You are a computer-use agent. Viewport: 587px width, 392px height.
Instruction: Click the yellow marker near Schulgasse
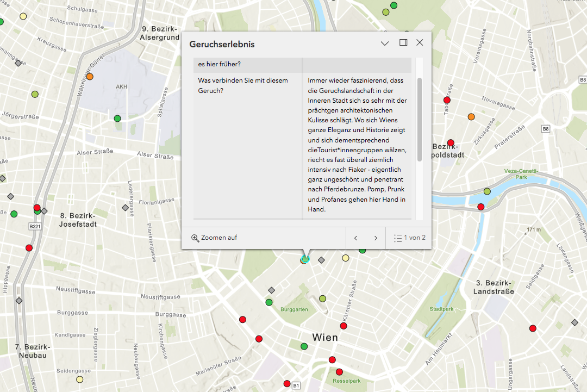pos(23,16)
